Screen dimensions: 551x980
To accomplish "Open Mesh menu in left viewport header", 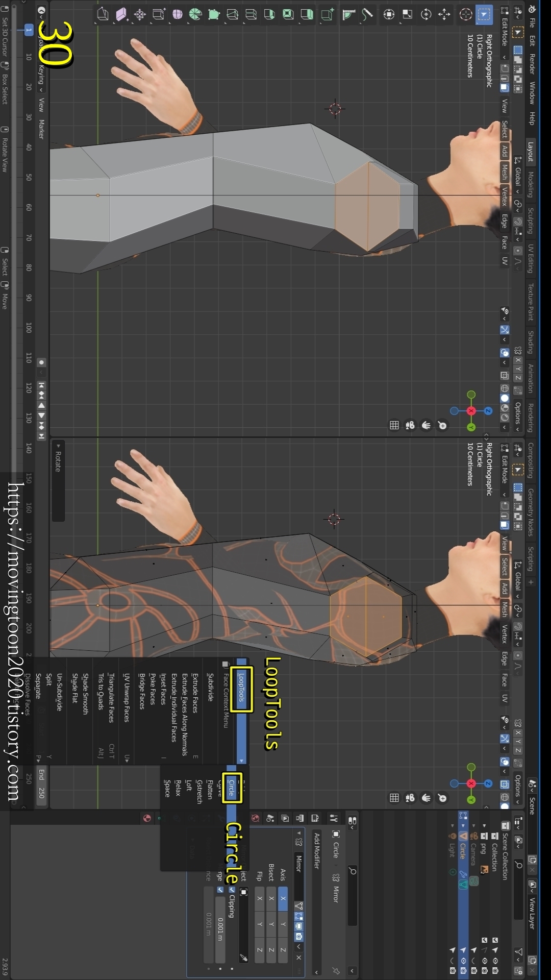I will point(505,172).
